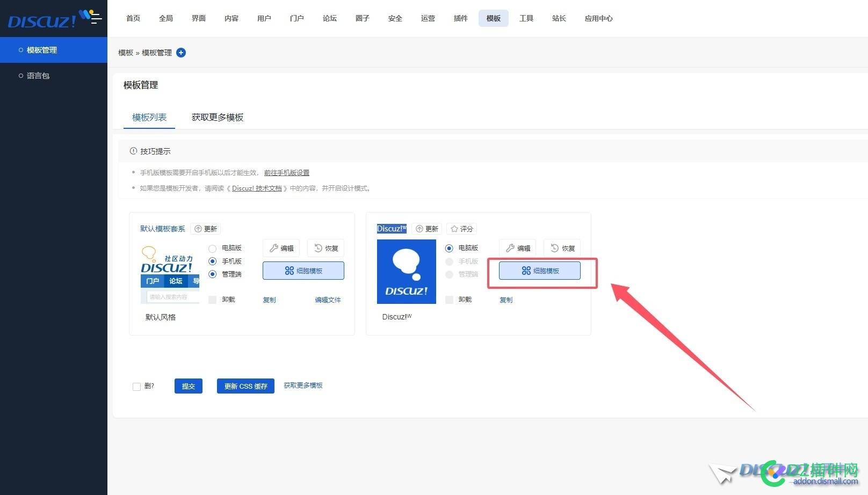
Task: Click the 提交 submit button
Action: coord(189,386)
